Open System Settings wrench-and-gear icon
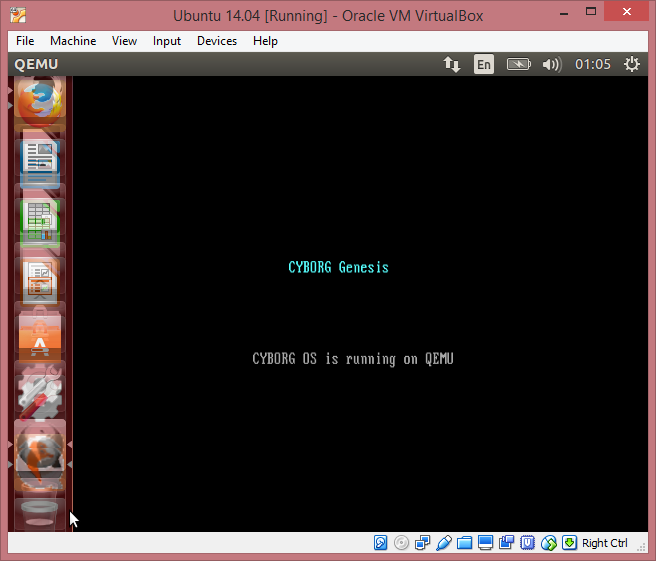656x561 pixels. click(40, 393)
